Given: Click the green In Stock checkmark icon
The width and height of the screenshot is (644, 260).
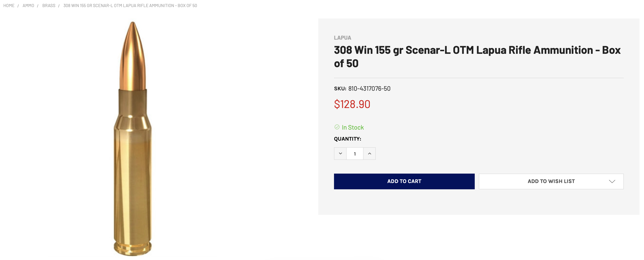Looking at the screenshot, I should click(337, 127).
